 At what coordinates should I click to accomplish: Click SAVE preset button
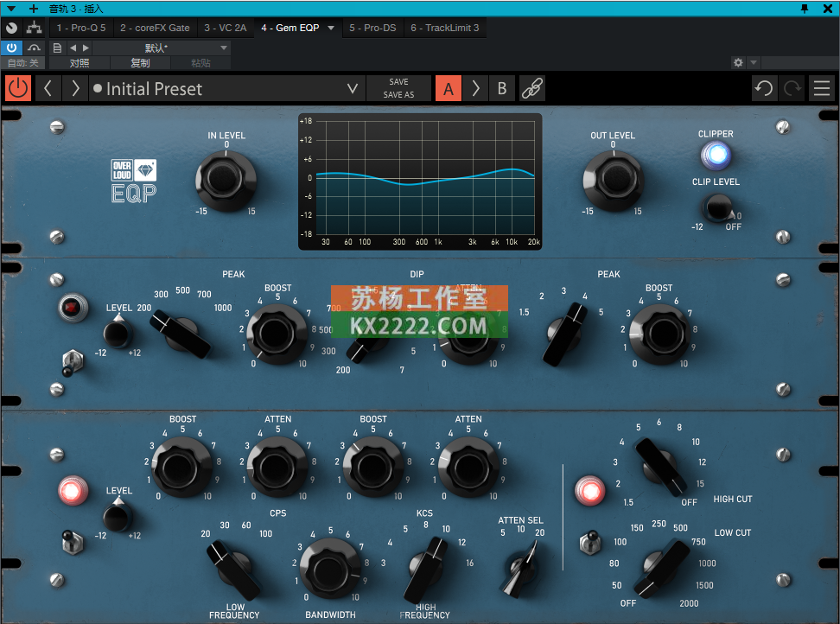tap(398, 82)
